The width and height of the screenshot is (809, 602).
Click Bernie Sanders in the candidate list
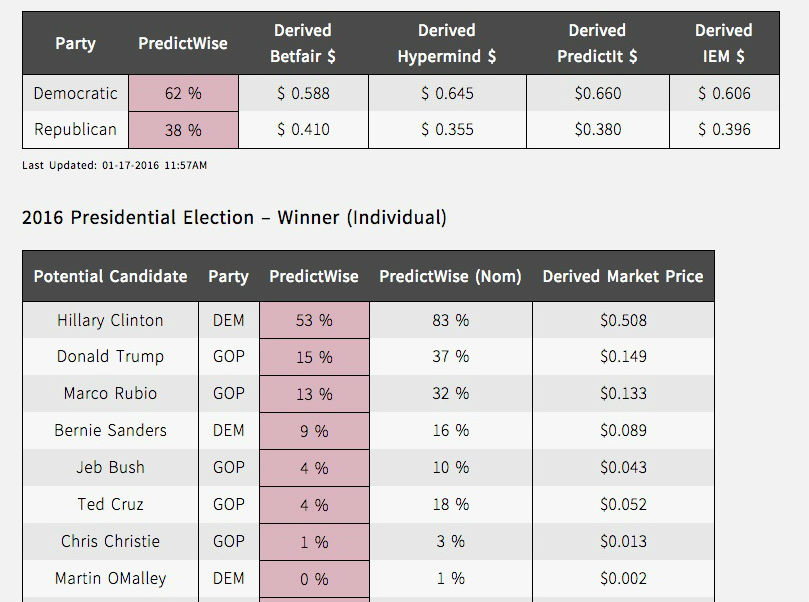coord(110,431)
